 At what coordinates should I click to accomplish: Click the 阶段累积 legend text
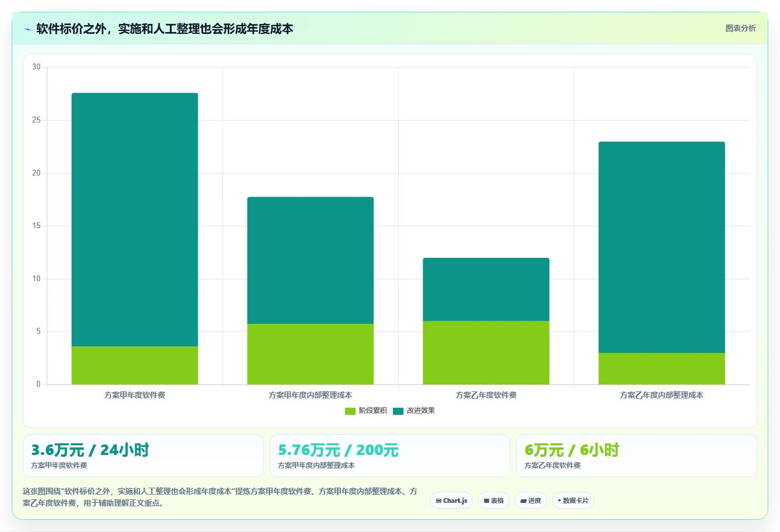[x=373, y=411]
